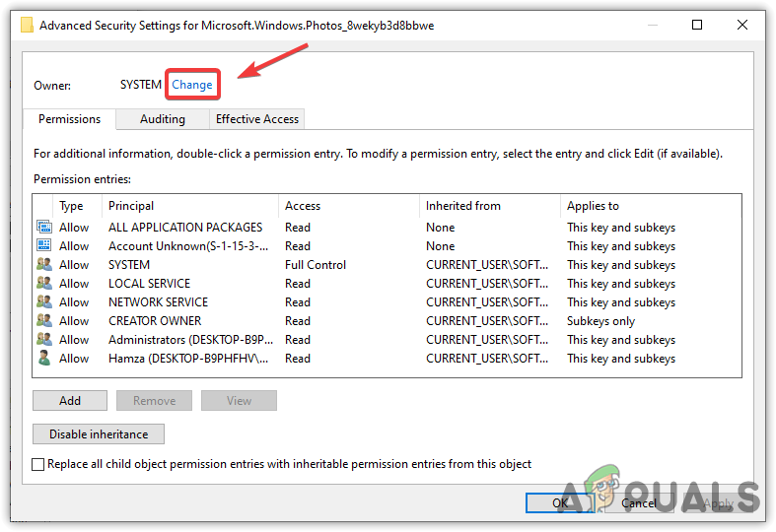
Task: Click Full Control access cell
Action: pos(316,265)
